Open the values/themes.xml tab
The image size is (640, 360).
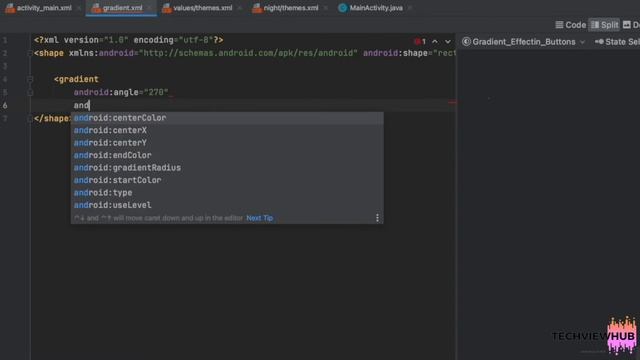(198, 8)
